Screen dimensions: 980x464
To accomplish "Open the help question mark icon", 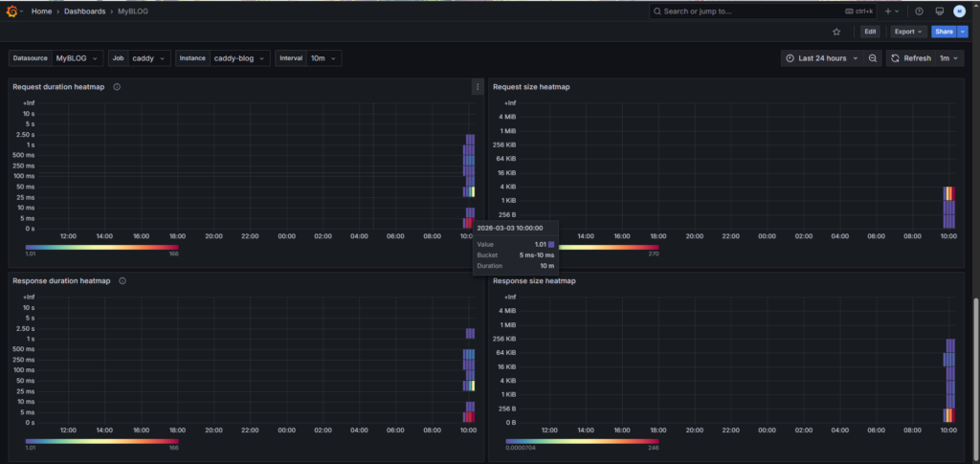I will 919,11.
